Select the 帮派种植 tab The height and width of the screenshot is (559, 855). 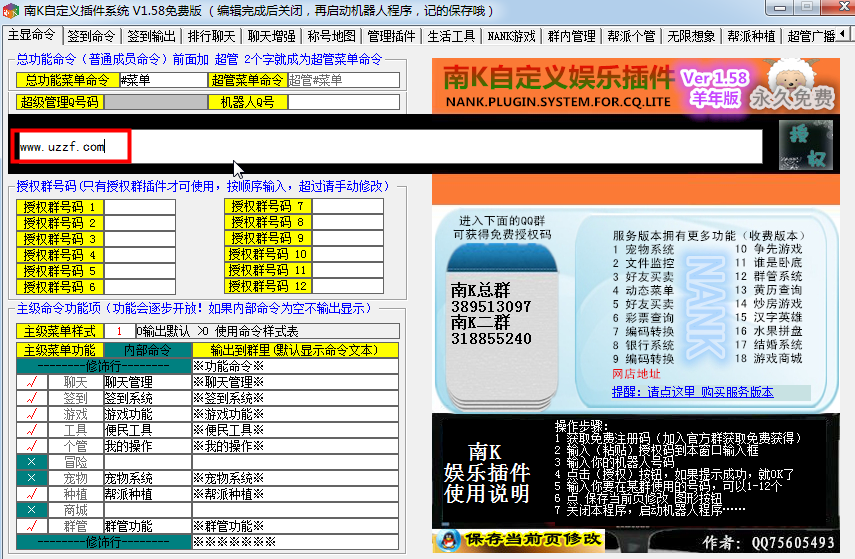751,36
